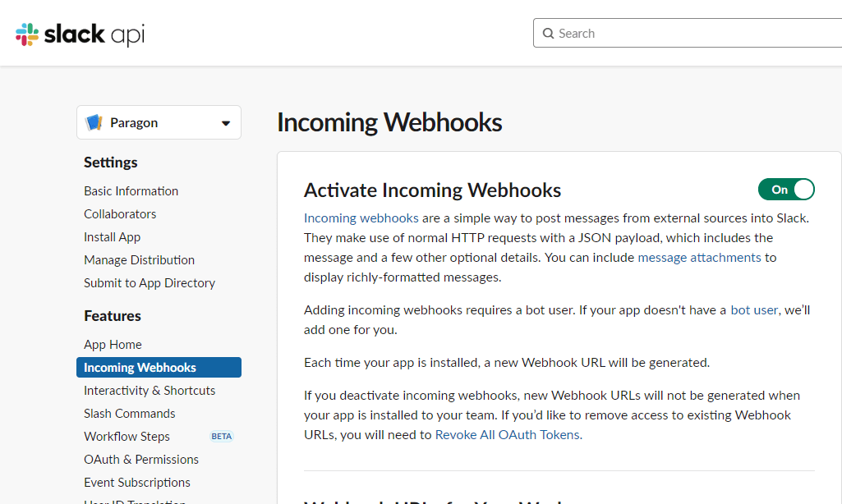Open the 'message attachments' link
Screen dimensions: 842x504
pos(699,258)
